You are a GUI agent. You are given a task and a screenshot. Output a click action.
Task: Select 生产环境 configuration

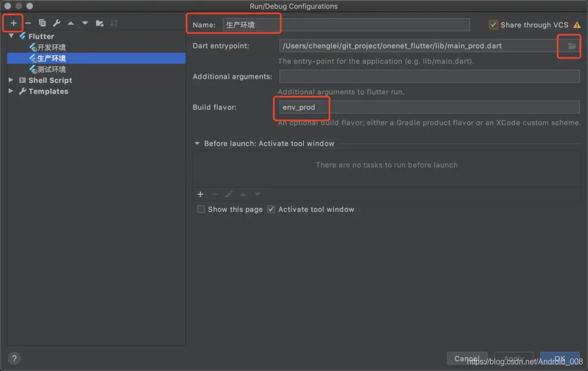tap(97, 58)
